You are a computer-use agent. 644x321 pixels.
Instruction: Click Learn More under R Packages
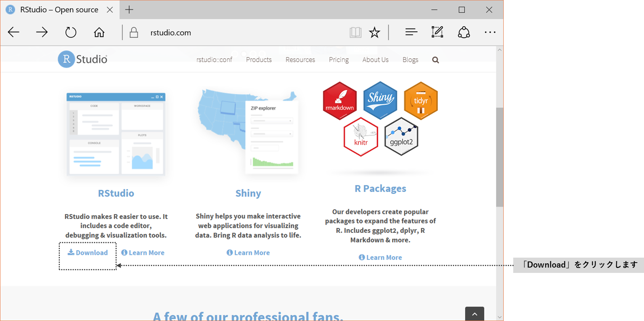(x=380, y=258)
